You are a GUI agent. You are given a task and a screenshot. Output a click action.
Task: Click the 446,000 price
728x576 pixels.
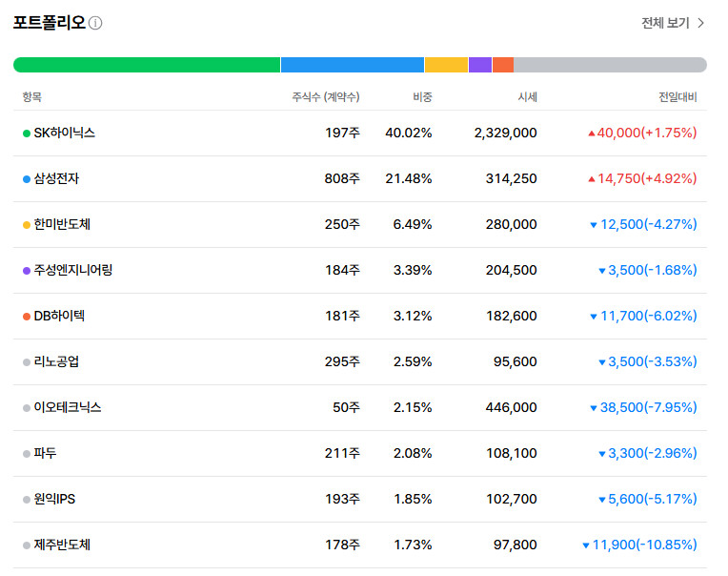coord(511,407)
